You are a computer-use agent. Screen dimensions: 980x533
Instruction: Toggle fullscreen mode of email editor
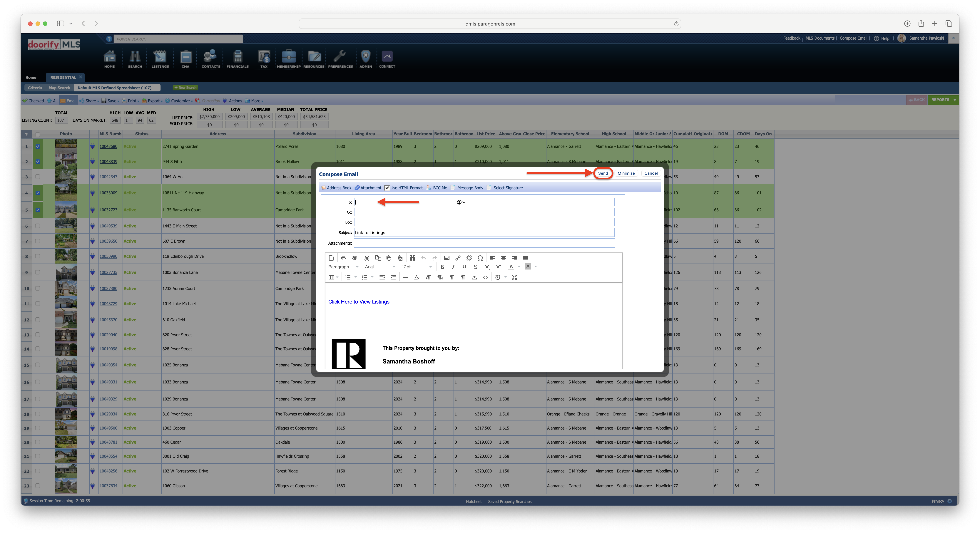click(514, 277)
